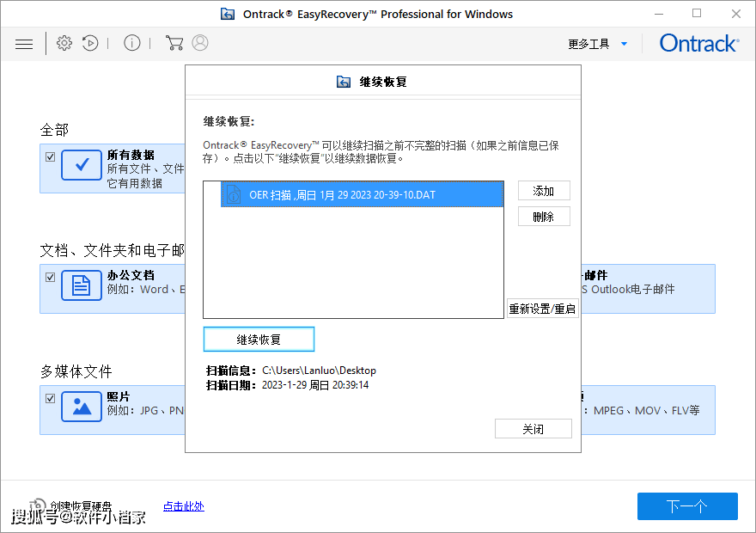Screen dimensions: 756x533
Task: Open settings gear icon
Action: click(x=64, y=43)
